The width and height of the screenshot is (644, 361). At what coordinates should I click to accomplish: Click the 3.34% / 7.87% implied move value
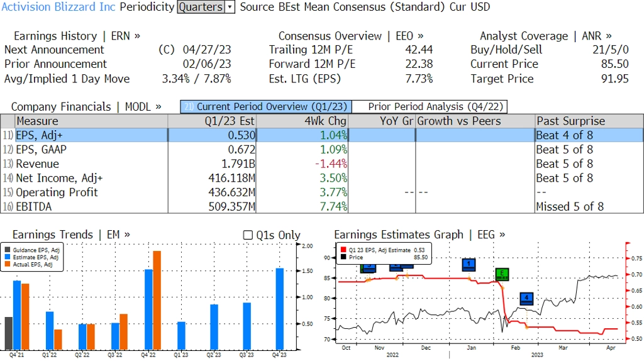click(196, 79)
